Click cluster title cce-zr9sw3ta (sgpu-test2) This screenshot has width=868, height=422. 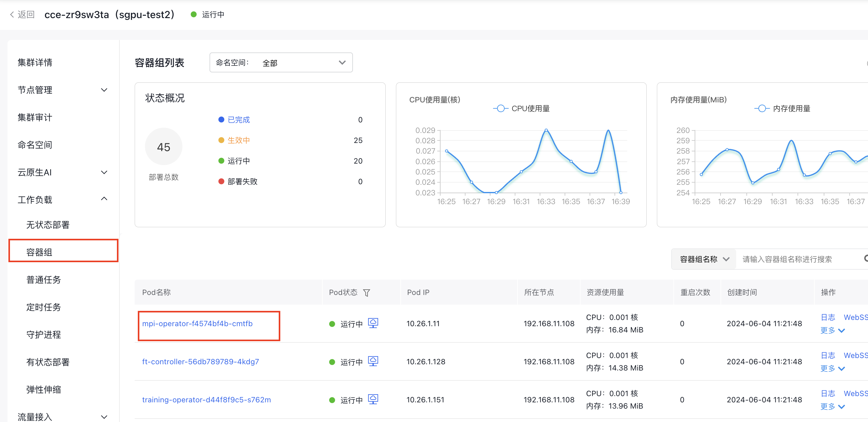[x=109, y=14]
